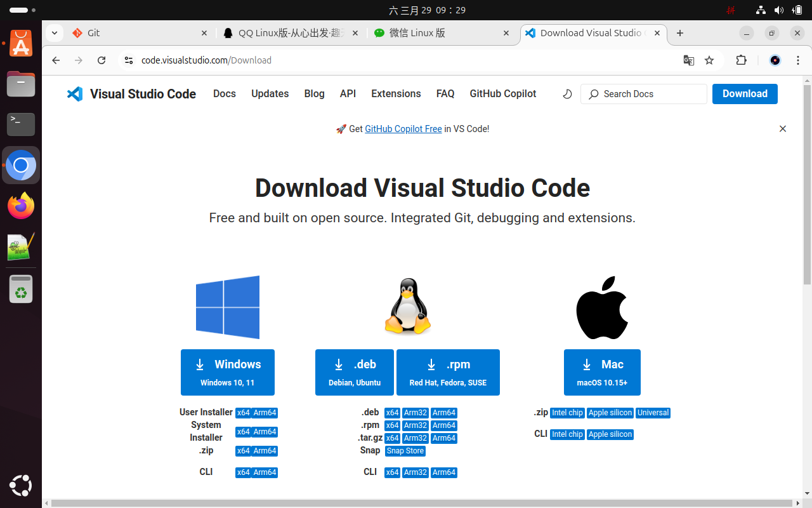Click the site information icon in address bar
This screenshot has width=812, height=508.
(x=129, y=60)
